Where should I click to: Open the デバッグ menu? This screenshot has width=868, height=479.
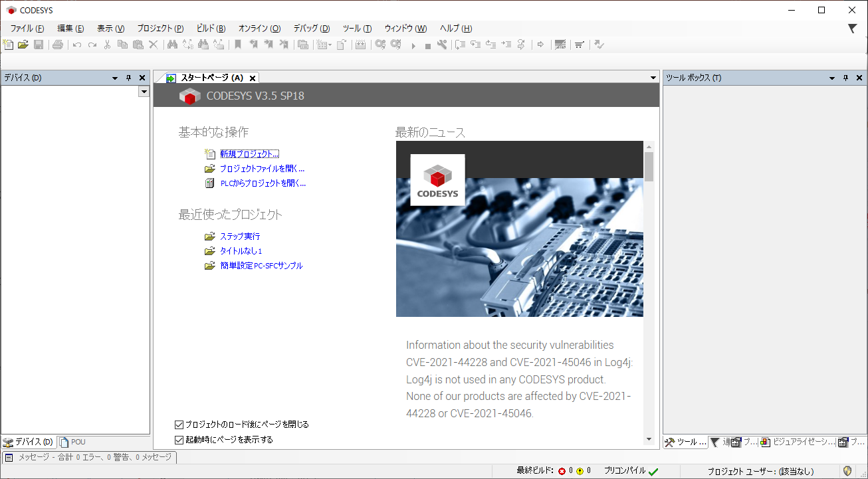pyautogui.click(x=310, y=29)
